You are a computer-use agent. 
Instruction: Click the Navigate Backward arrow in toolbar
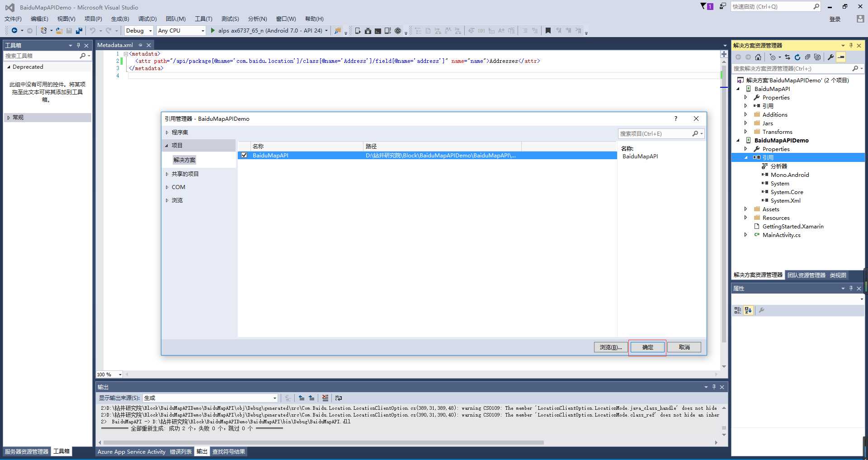pos(14,31)
